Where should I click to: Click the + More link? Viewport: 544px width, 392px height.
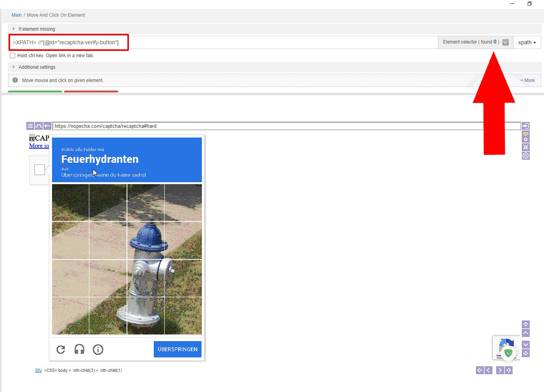(x=528, y=80)
